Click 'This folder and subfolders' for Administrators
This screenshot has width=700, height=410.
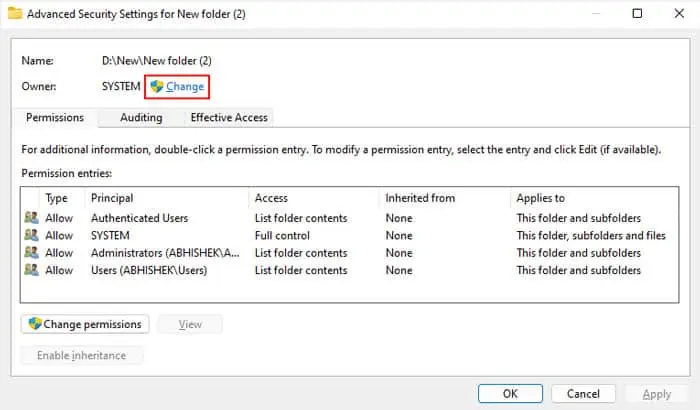(579, 253)
